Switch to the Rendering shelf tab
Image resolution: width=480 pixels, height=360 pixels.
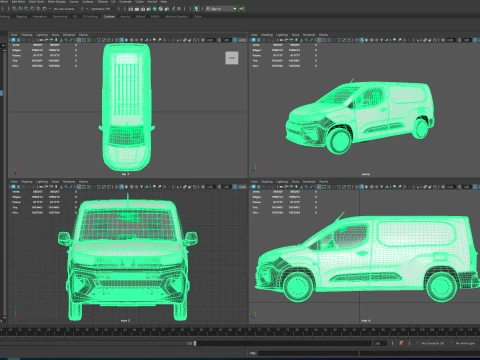(60, 16)
